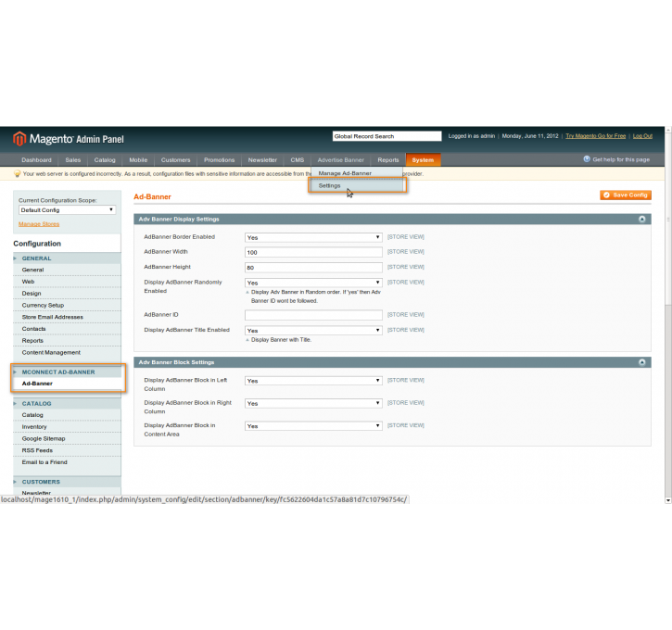
Task: Click the Manage Stores link
Action: [x=39, y=224]
